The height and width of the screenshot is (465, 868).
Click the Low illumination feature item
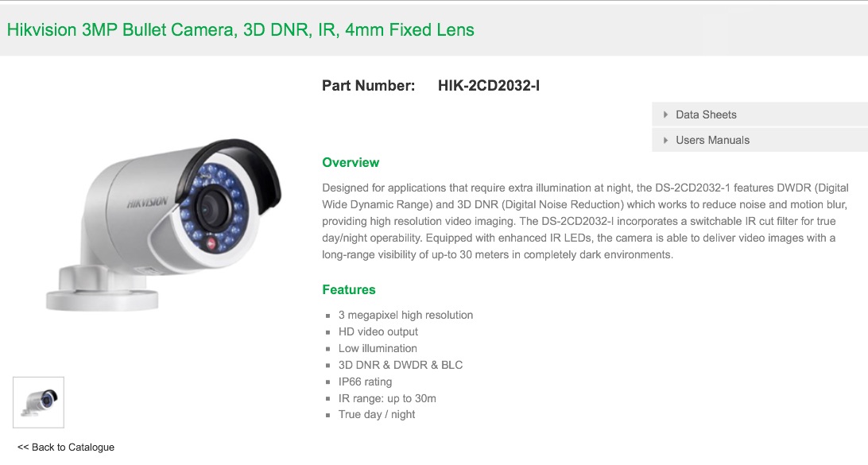coord(378,348)
